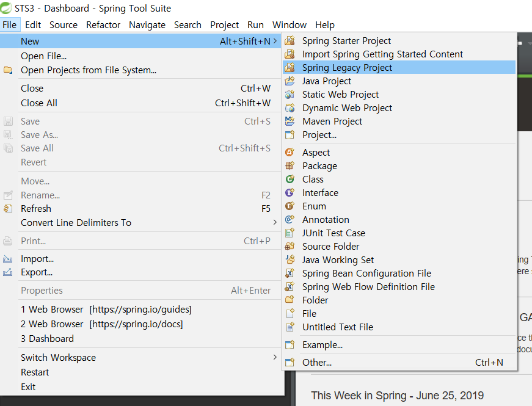This screenshot has height=406, width=532.
Task: Select Restart from File menu
Action: click(x=142, y=372)
